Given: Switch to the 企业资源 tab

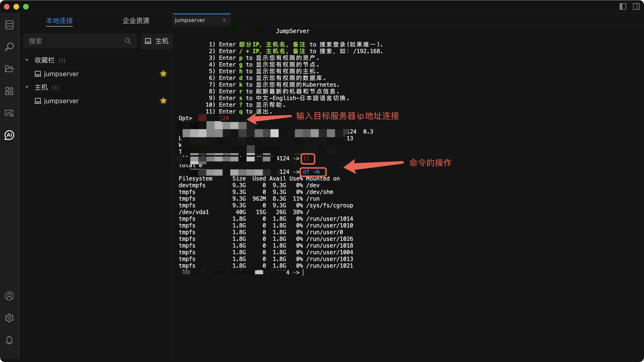Looking at the screenshot, I should point(136,21).
